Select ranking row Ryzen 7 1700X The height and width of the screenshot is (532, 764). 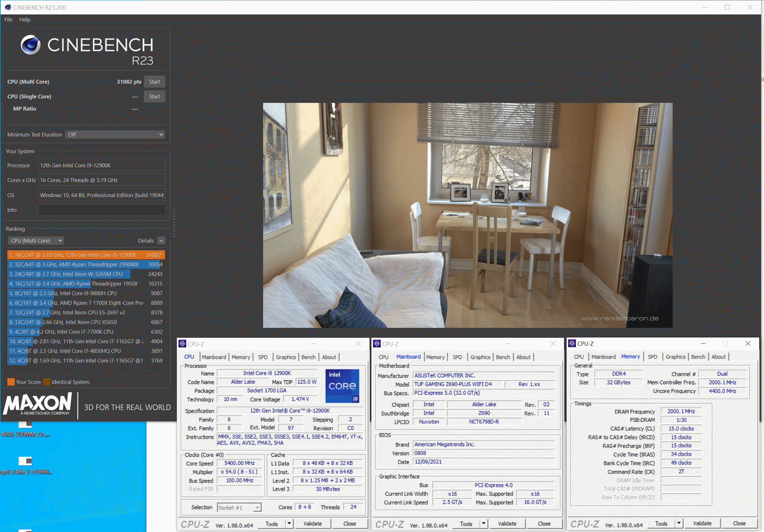86,303
